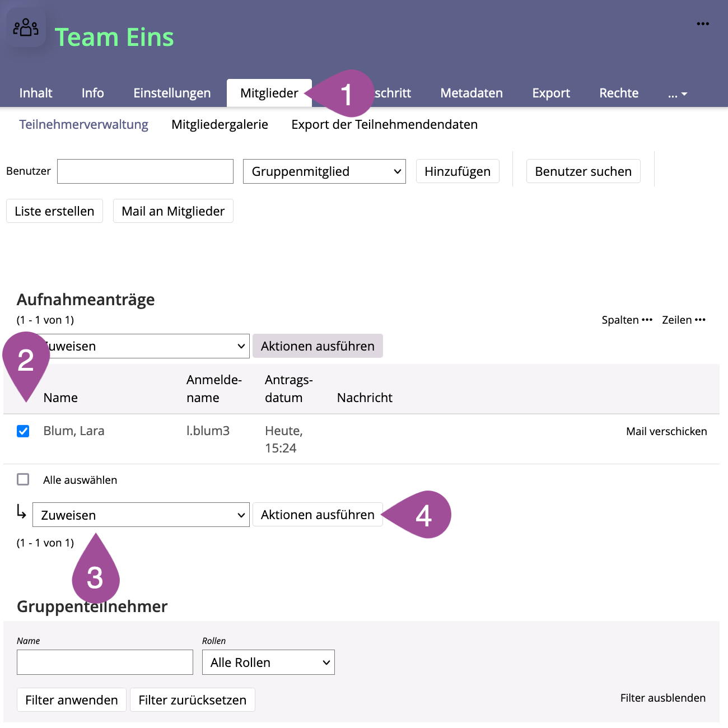Click the Team Eins group icon

[x=26, y=27]
